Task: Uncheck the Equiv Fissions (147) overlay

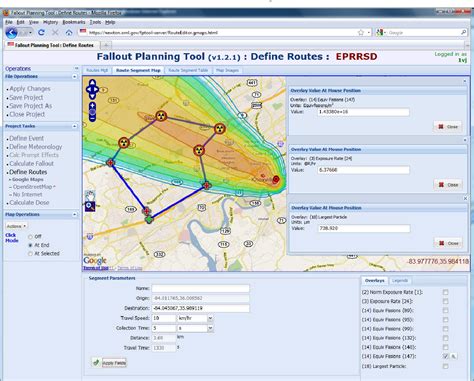Action: [445, 356]
